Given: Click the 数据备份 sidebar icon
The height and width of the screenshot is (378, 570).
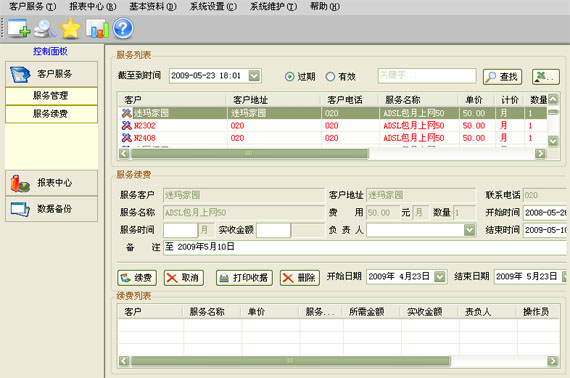Looking at the screenshot, I should [x=20, y=209].
